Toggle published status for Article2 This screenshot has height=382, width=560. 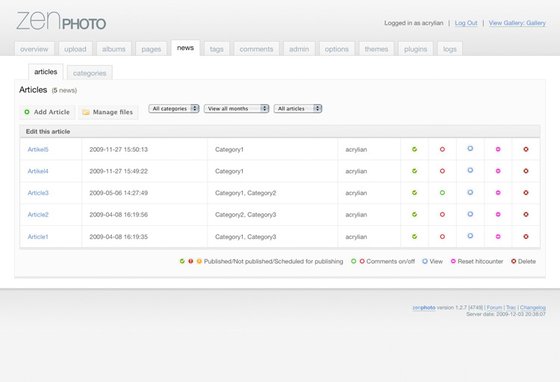click(414, 215)
